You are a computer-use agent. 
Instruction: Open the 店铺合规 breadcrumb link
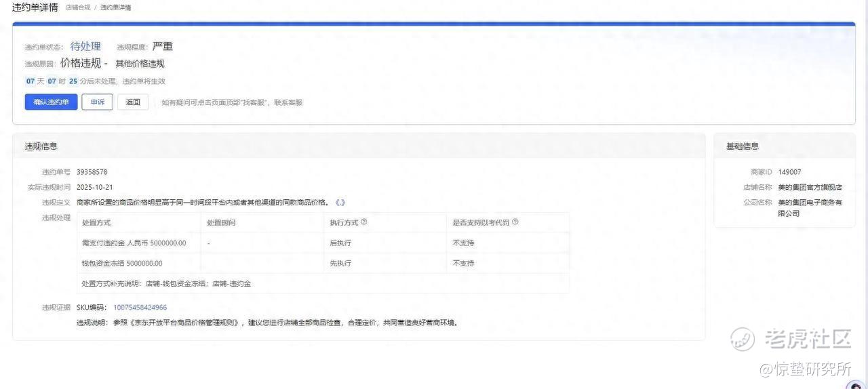(77, 7)
